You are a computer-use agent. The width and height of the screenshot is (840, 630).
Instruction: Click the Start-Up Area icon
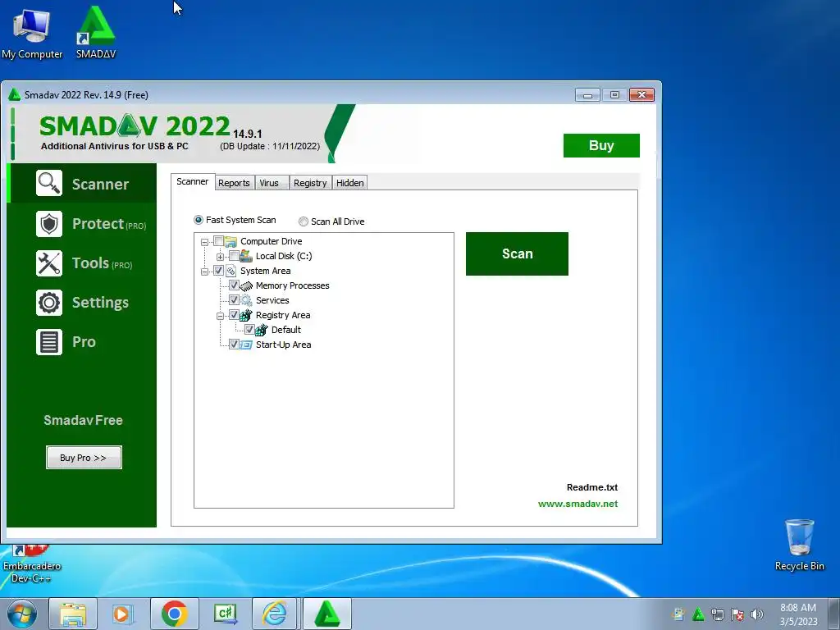pyautogui.click(x=246, y=345)
